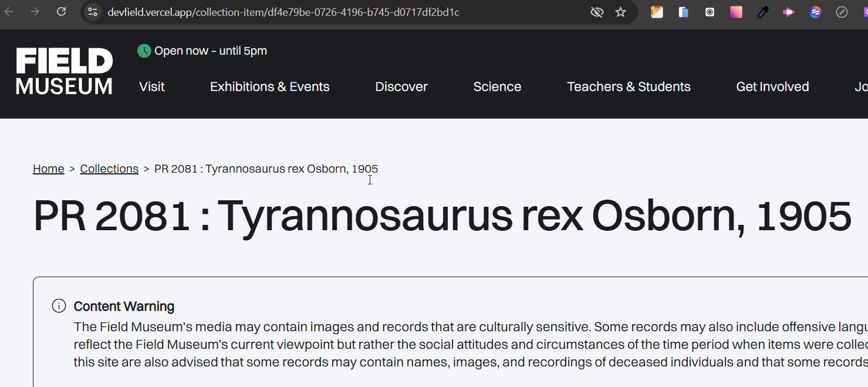Follow the Home breadcrumb link
The image size is (868, 387).
[49, 169]
